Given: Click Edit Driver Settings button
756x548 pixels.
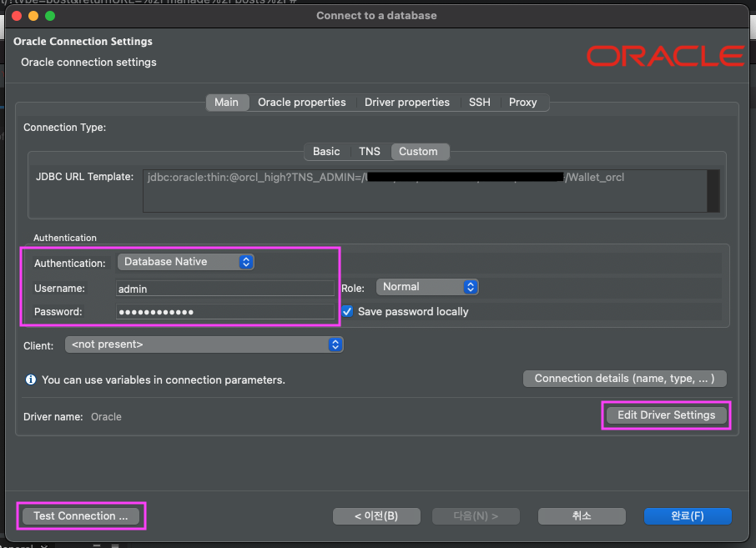Looking at the screenshot, I should tap(667, 415).
